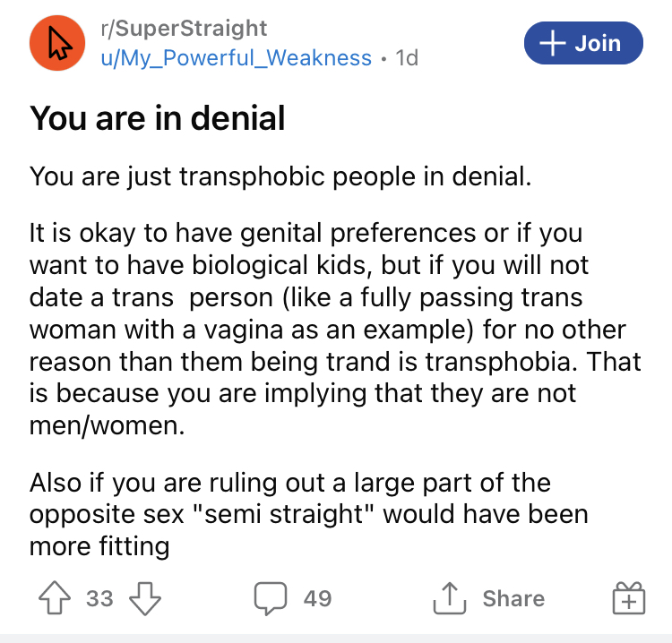Screen dimensions: 672x643
Task: Click the paragraph about genital preferences
Action: coord(335,329)
